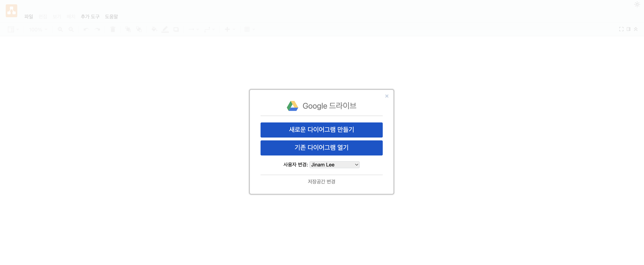
Task: Open the Jinam Lee user dropdown
Action: point(335,165)
